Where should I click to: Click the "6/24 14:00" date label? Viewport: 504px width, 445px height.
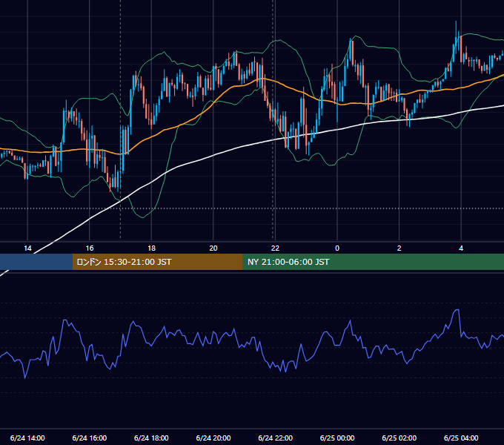[27, 438]
